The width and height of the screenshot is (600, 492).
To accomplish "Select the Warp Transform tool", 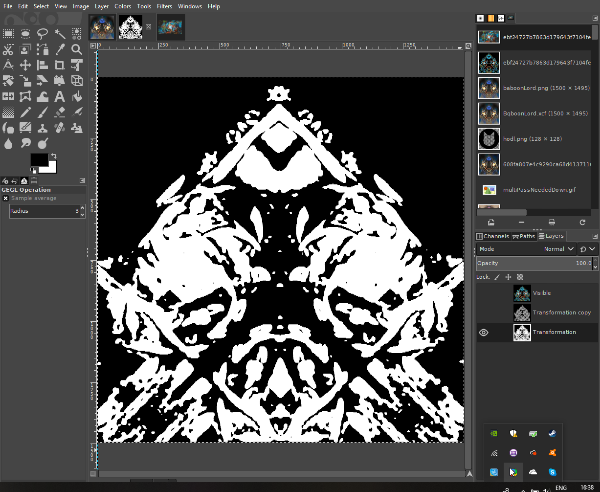I will [x=42, y=96].
